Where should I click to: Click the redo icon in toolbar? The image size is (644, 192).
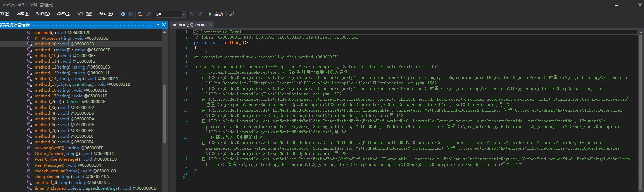tap(200, 14)
